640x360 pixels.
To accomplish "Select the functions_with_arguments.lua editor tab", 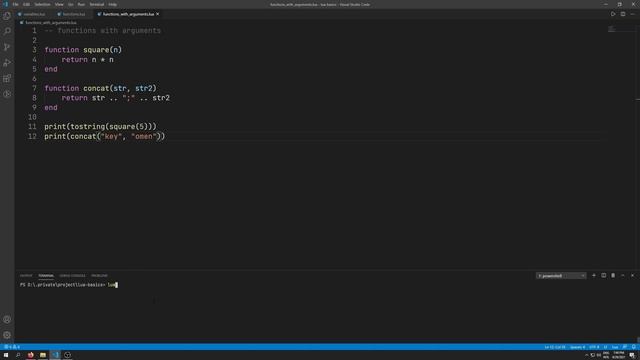I will [128, 14].
